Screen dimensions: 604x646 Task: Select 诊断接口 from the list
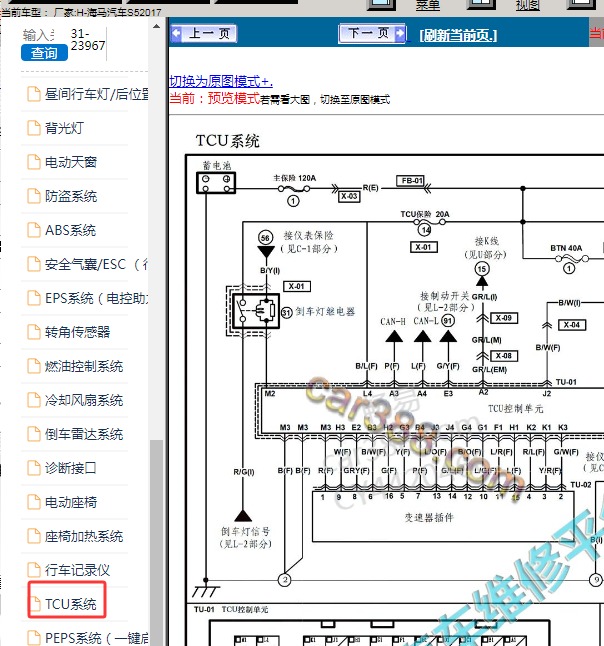(71, 468)
